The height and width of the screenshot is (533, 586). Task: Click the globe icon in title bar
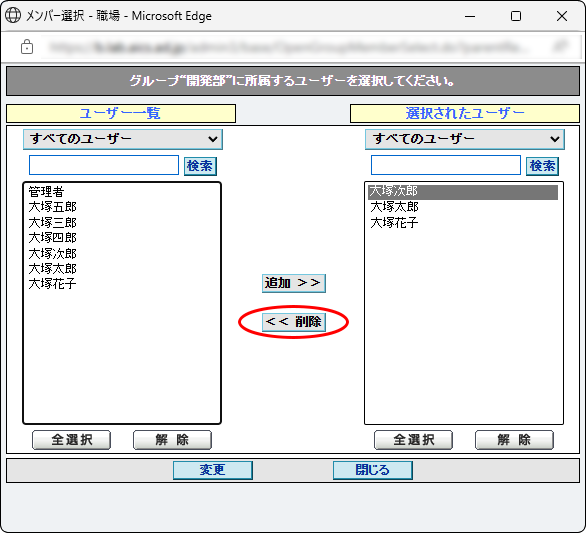pos(13,16)
